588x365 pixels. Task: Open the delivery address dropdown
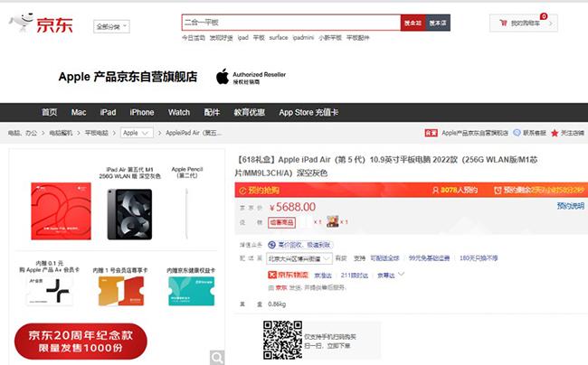click(299, 258)
